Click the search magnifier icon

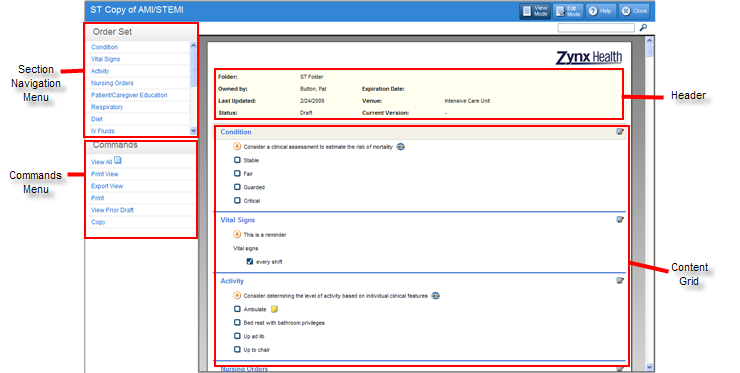[x=643, y=28]
